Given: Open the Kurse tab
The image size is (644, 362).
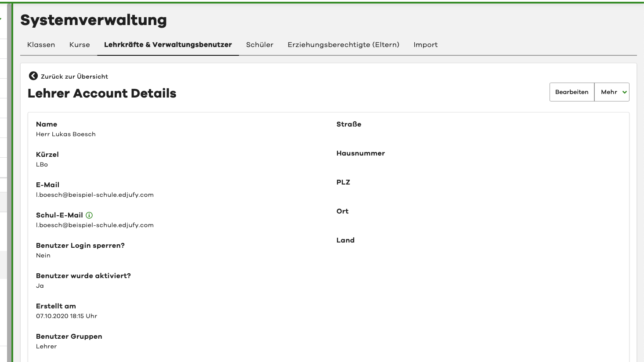Looking at the screenshot, I should (80, 45).
